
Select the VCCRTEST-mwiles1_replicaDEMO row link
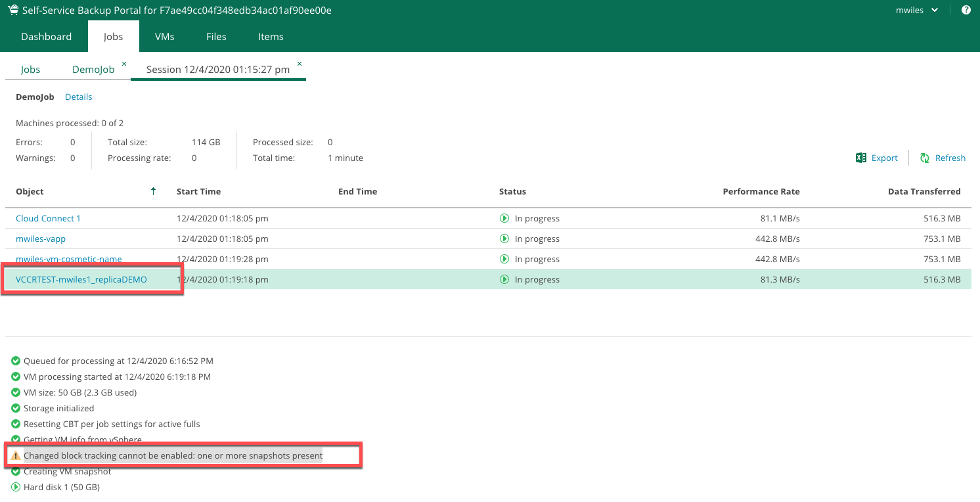pos(81,279)
